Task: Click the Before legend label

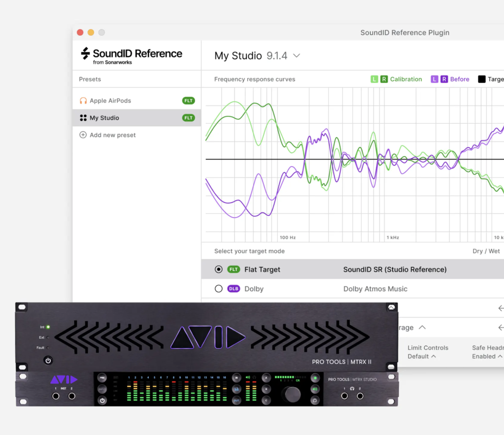Action: [x=459, y=79]
